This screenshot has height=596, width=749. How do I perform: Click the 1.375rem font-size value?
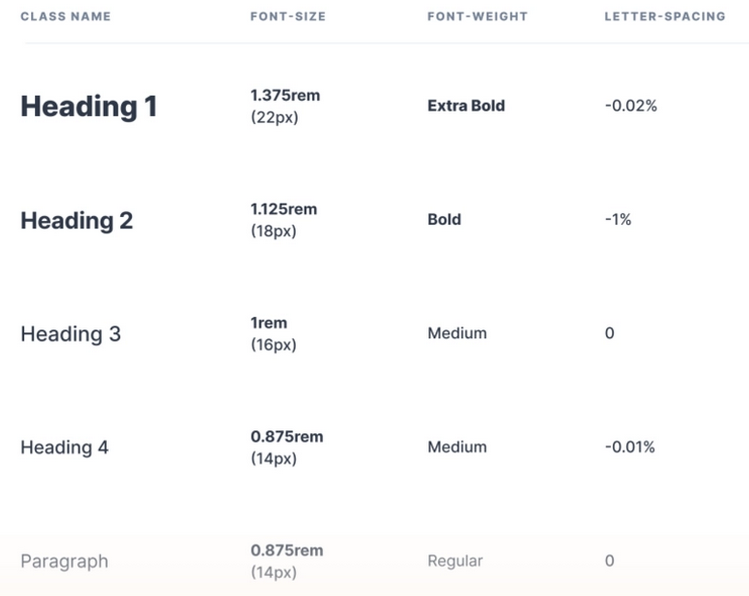(285, 96)
